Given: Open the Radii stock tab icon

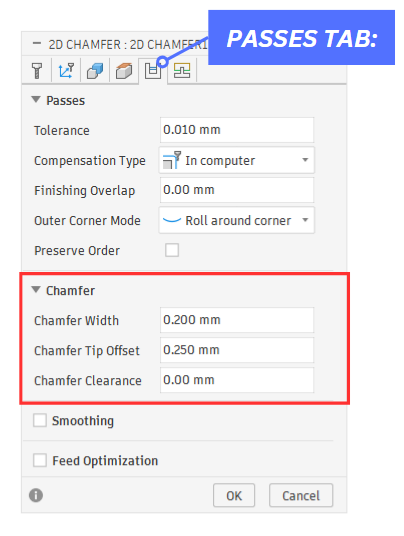Looking at the screenshot, I should coord(124,71).
